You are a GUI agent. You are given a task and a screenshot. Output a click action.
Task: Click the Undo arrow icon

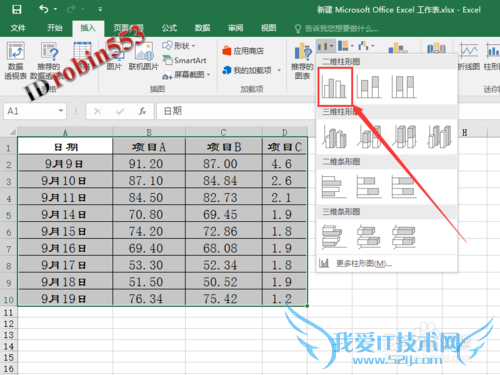pos(44,9)
